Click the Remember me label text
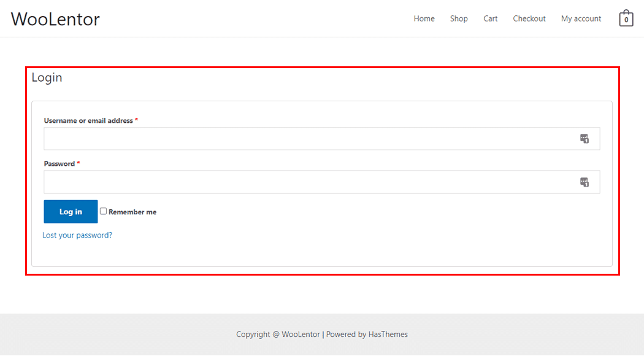Screen dimensions: 644x356 click(x=132, y=212)
